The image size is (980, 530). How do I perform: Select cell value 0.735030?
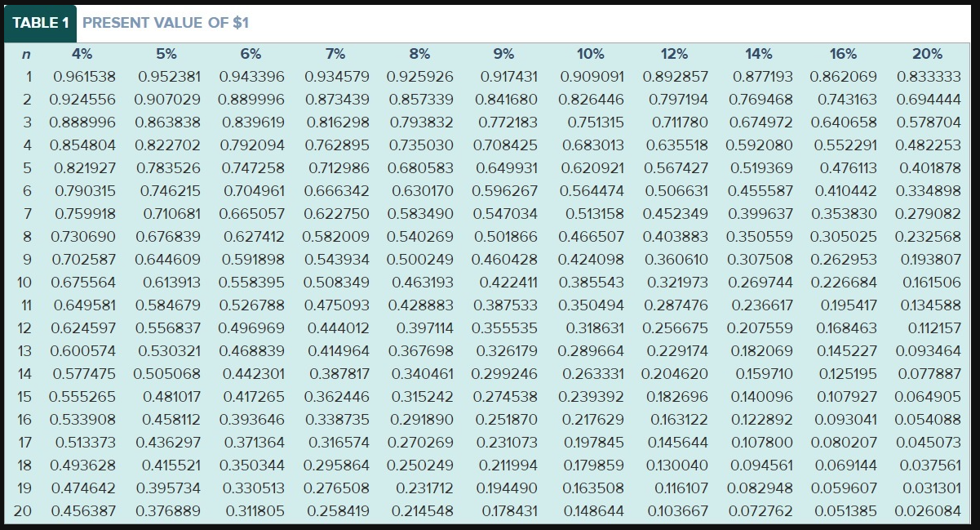click(x=421, y=145)
